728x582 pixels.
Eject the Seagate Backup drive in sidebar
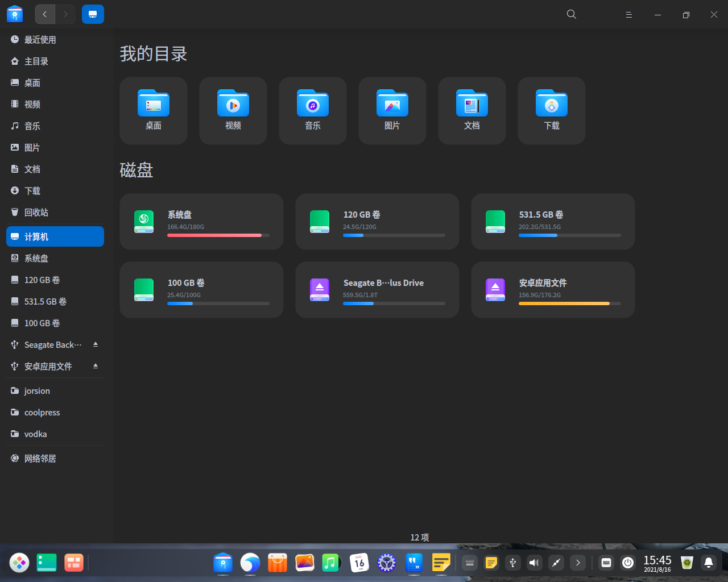click(x=96, y=344)
